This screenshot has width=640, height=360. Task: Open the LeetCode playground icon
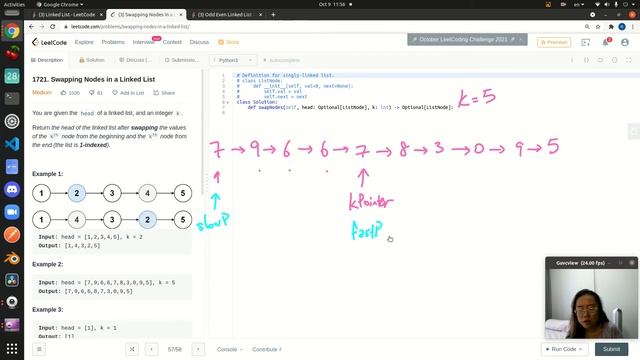(x=586, y=42)
